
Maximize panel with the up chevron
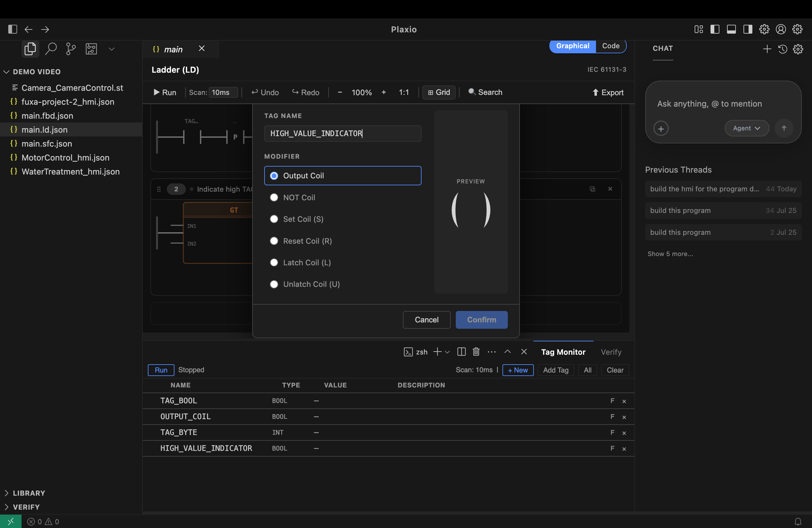click(x=507, y=352)
